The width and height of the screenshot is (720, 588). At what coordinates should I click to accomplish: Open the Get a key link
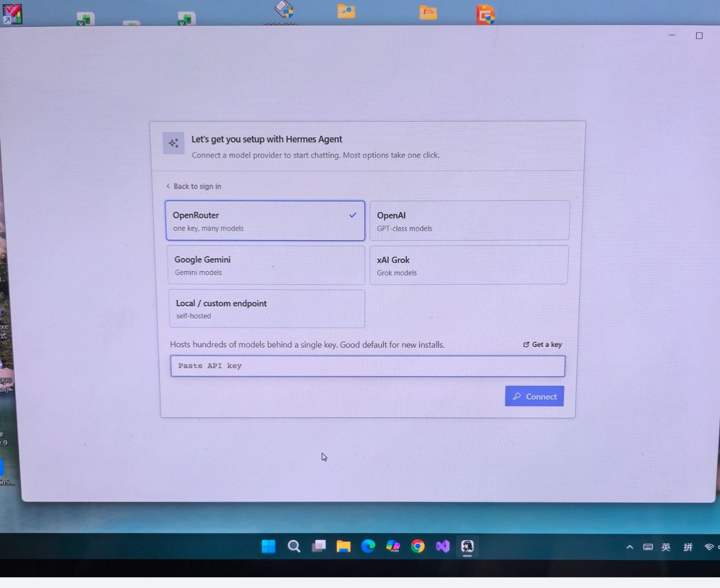(543, 345)
